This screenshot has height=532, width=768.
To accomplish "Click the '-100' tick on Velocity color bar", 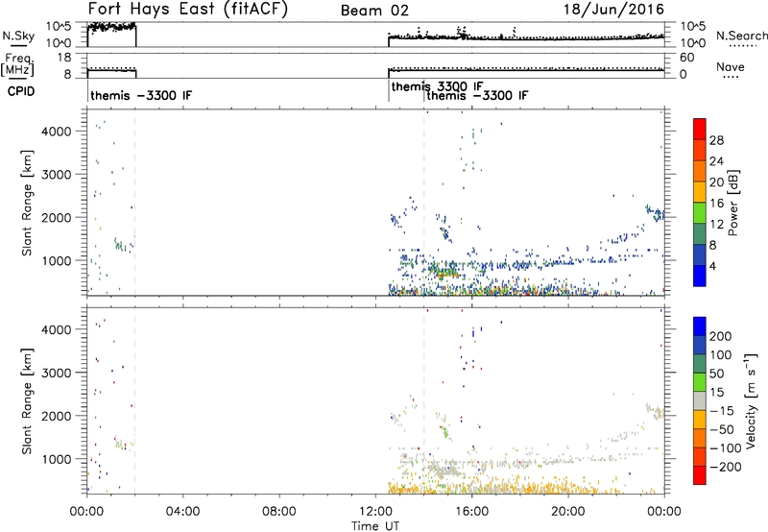I will click(x=725, y=448).
